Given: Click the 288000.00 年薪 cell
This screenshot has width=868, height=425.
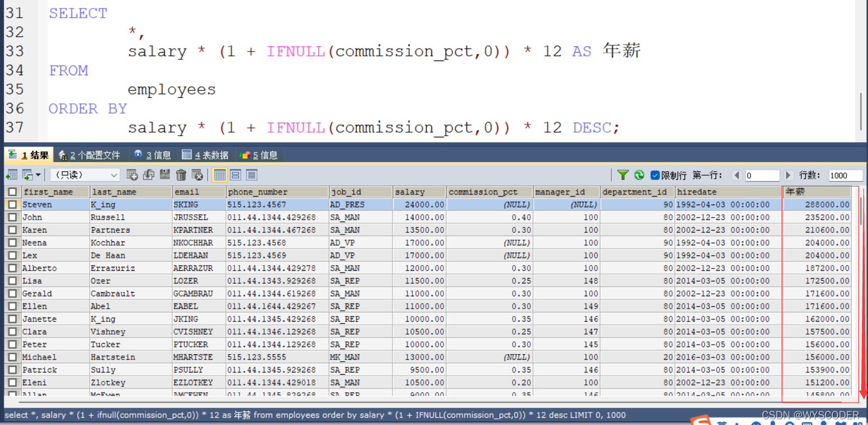Looking at the screenshot, I should [x=817, y=205].
